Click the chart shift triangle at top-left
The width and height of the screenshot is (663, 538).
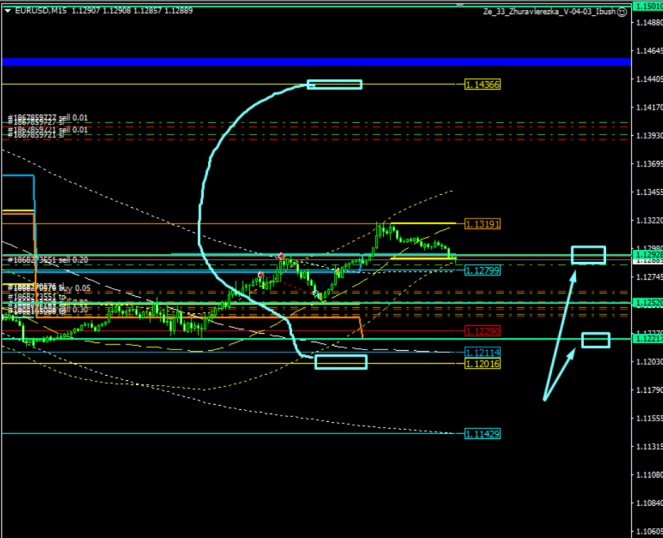pyautogui.click(x=8, y=11)
